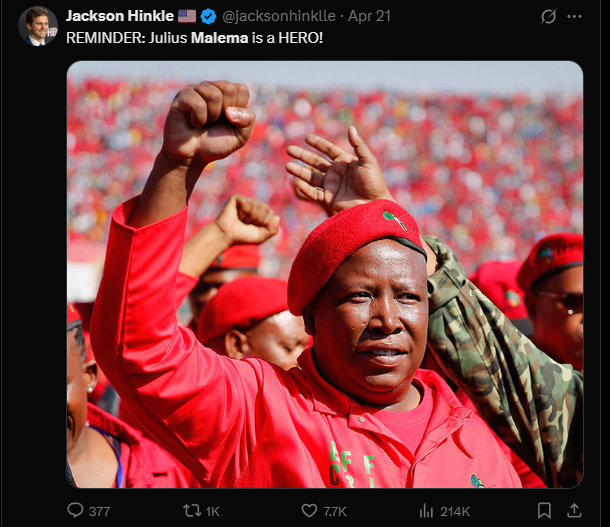Click the blue verified checkmark badge
610x527 pixels.
209,16
